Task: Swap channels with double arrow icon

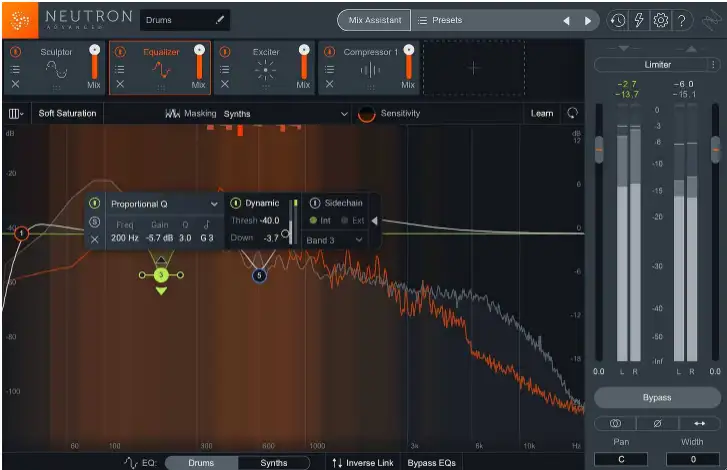Action: coord(699,424)
